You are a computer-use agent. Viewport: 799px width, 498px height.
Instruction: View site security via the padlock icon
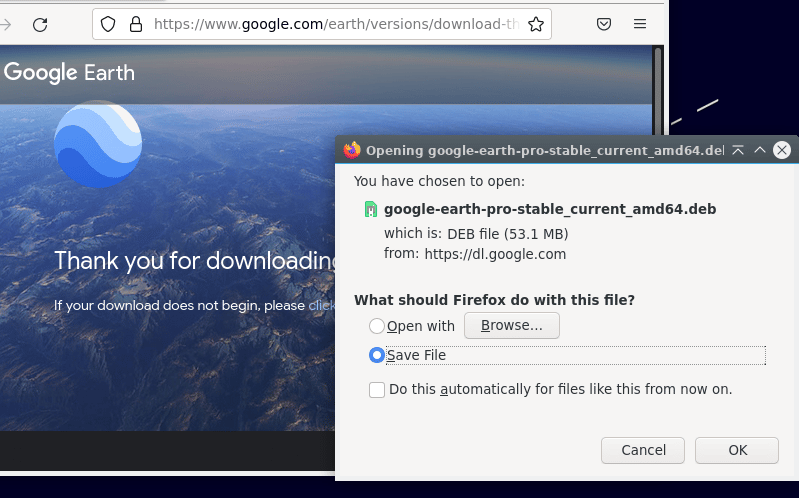pyautogui.click(x=136, y=24)
